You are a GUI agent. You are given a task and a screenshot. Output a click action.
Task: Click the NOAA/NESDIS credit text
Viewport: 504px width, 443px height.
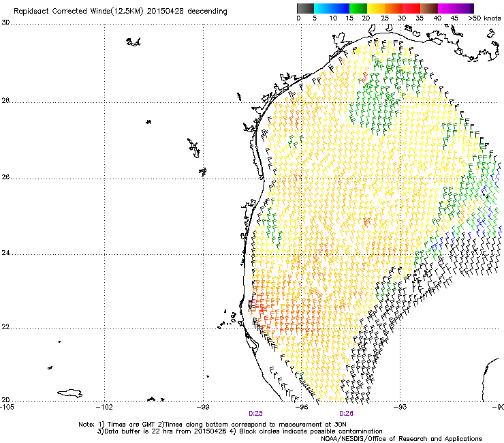pyautogui.click(x=401, y=439)
